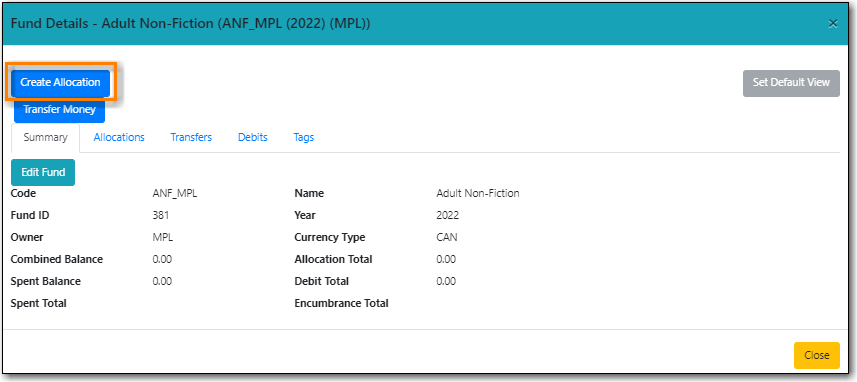This screenshot has height=382, width=857.
Task: Click the Year value 2022
Action: click(448, 215)
